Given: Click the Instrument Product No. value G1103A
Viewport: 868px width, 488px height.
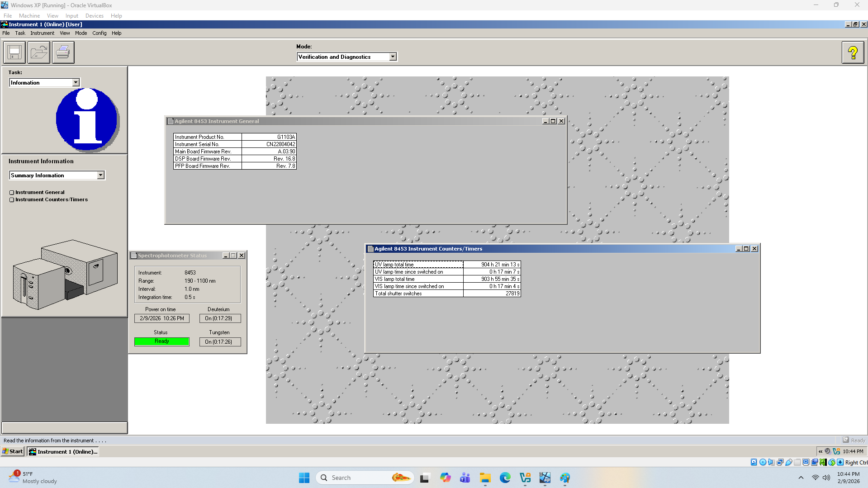Looking at the screenshot, I should (286, 137).
